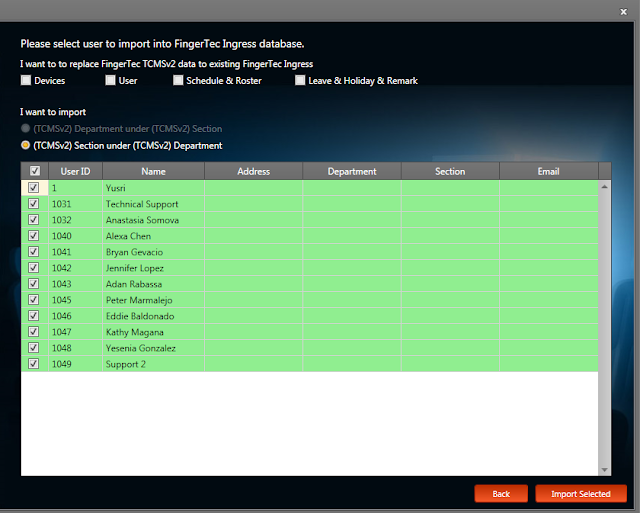Image resolution: width=640 pixels, height=513 pixels.
Task: Click user ID cell 1040
Action: [x=76, y=236]
